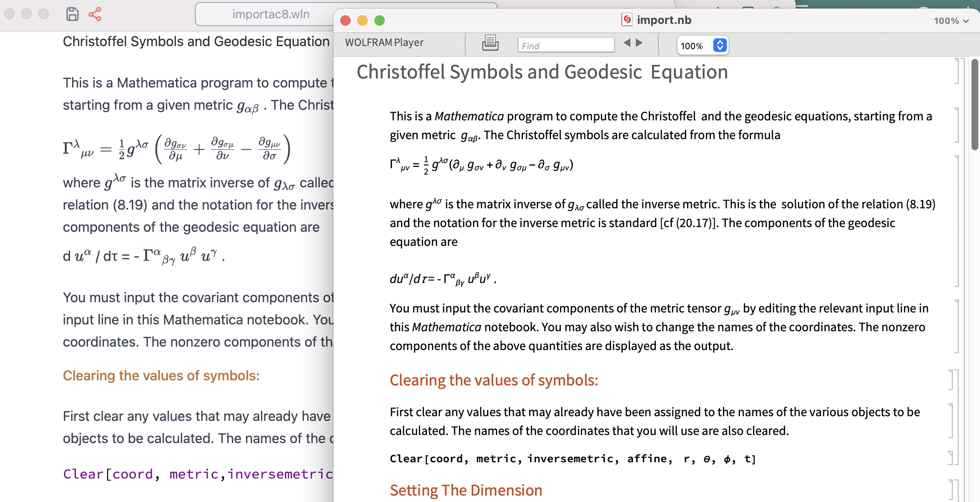
Task: Click the import.nb document icon in title
Action: point(626,20)
